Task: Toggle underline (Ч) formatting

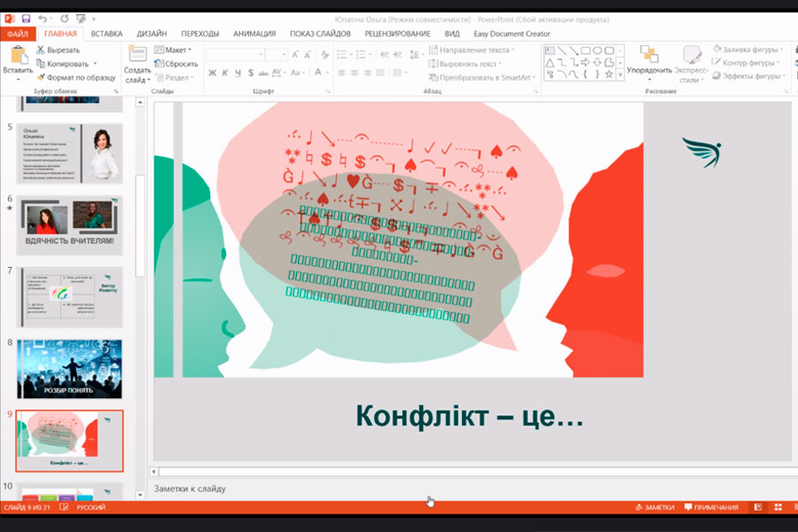Action: (238, 73)
